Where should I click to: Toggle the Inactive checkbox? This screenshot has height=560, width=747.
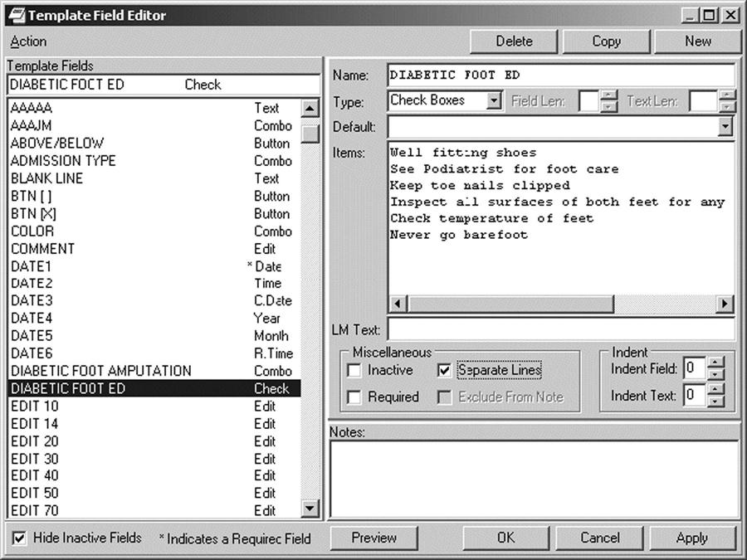[x=354, y=371]
